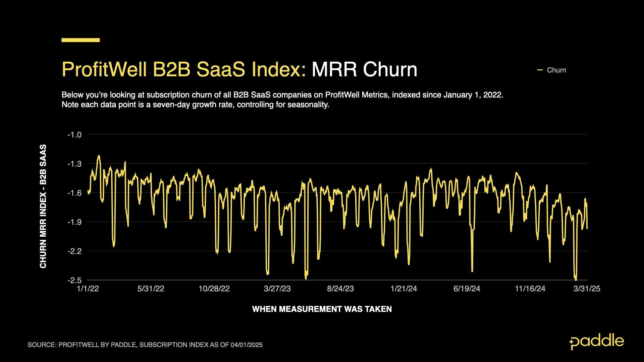The height and width of the screenshot is (362, 644).
Task: Click the 'Churn MRR Index' vertical axis title
Action: tap(43, 206)
